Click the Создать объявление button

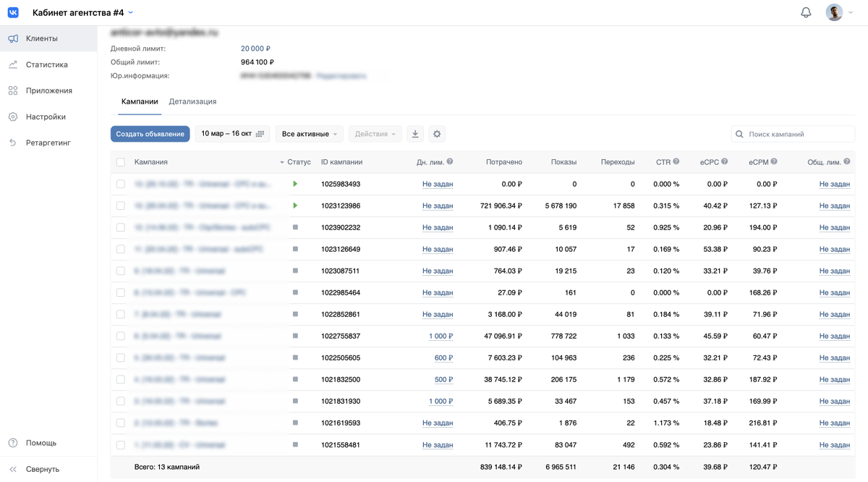tap(150, 134)
